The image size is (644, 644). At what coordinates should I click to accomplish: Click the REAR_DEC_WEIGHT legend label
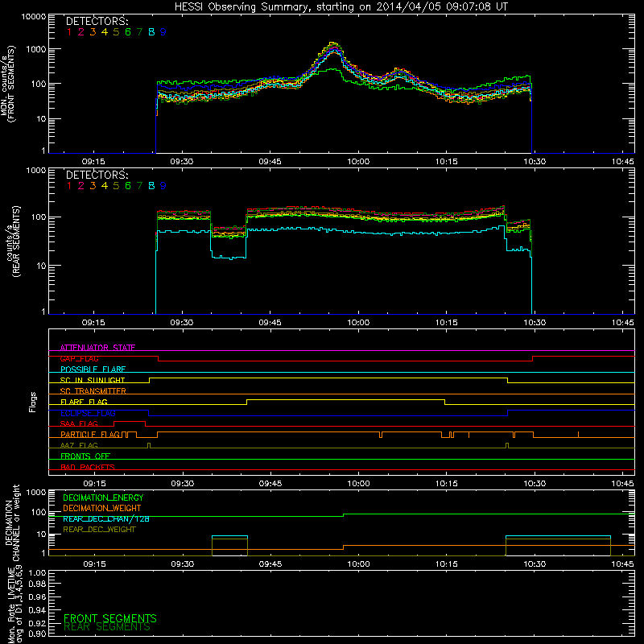pyautogui.click(x=99, y=530)
